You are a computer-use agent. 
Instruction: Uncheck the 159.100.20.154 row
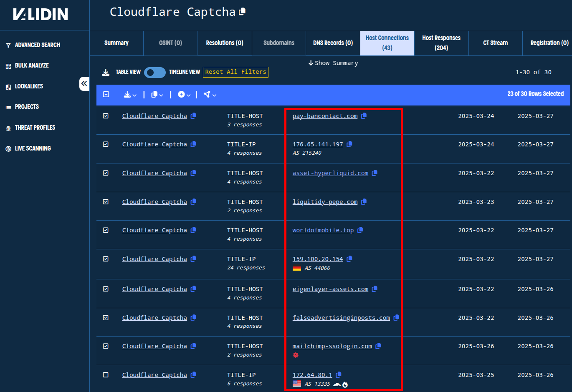click(x=106, y=259)
